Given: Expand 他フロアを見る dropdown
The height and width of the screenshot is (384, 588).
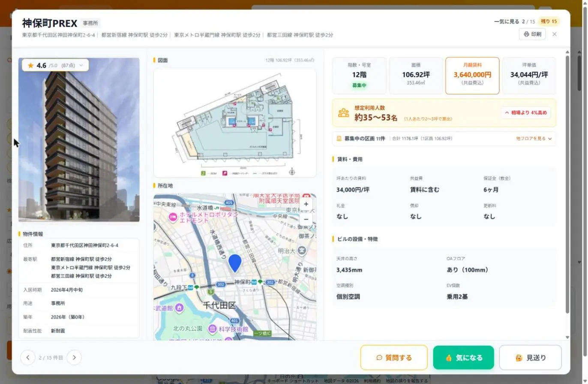Looking at the screenshot, I should (534, 139).
